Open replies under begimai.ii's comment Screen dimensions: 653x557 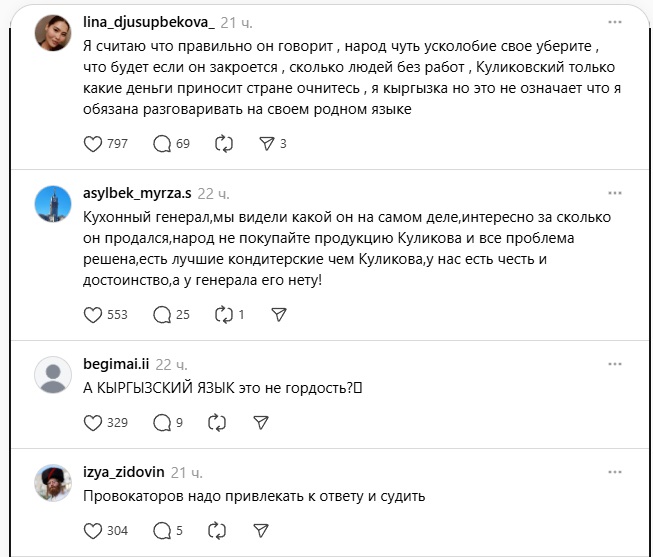click(x=162, y=423)
